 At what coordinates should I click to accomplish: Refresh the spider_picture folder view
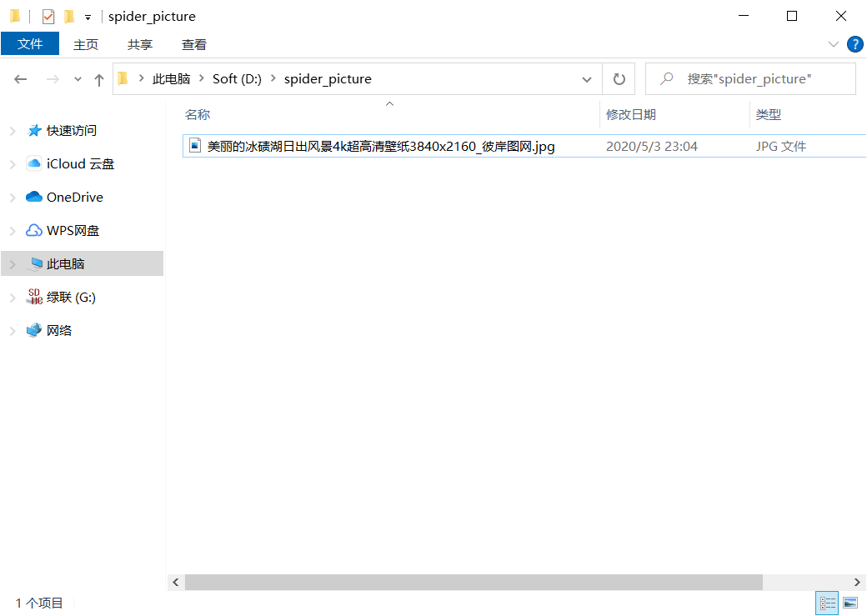619,78
